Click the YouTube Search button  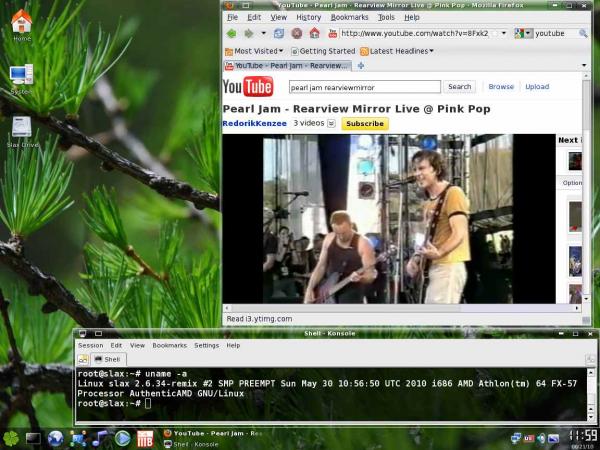[460, 87]
